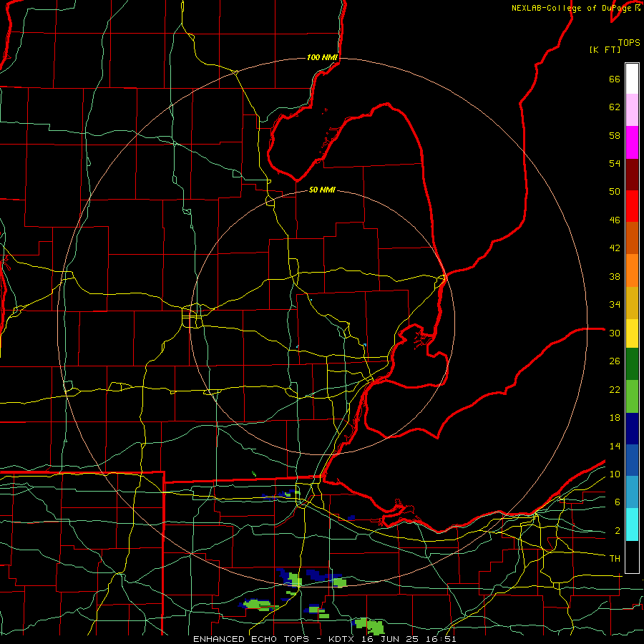Select the light pink 62 kft swatch

(x=632, y=110)
